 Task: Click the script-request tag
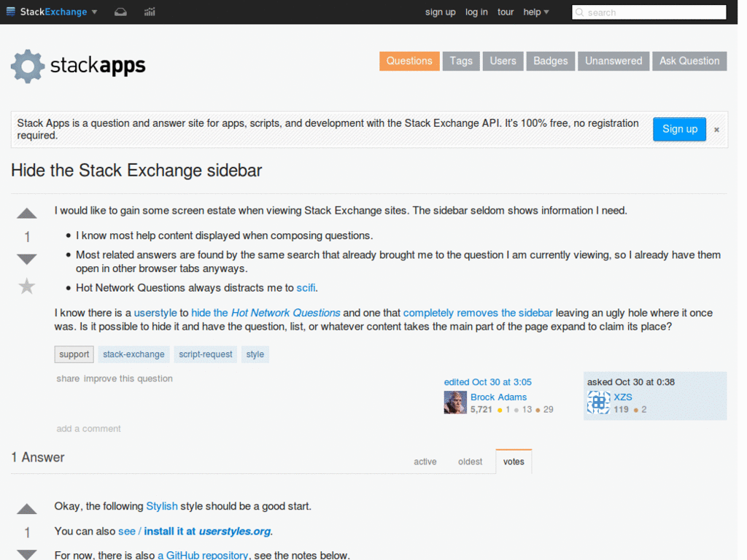pos(205,354)
